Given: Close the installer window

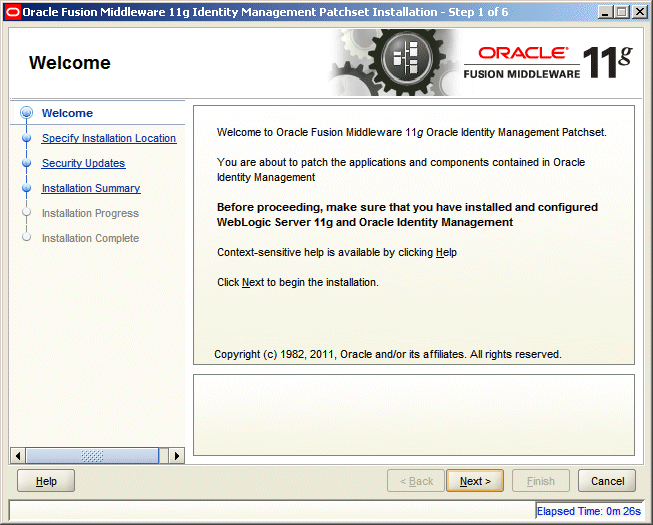Looking at the screenshot, I should 639,12.
